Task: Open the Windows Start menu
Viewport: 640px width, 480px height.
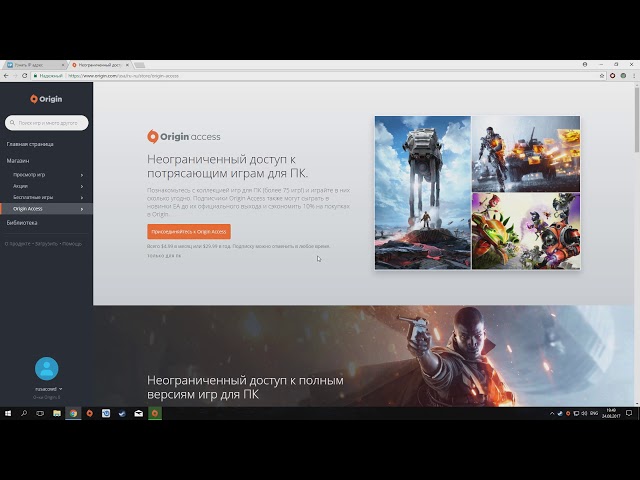Action: coord(8,413)
